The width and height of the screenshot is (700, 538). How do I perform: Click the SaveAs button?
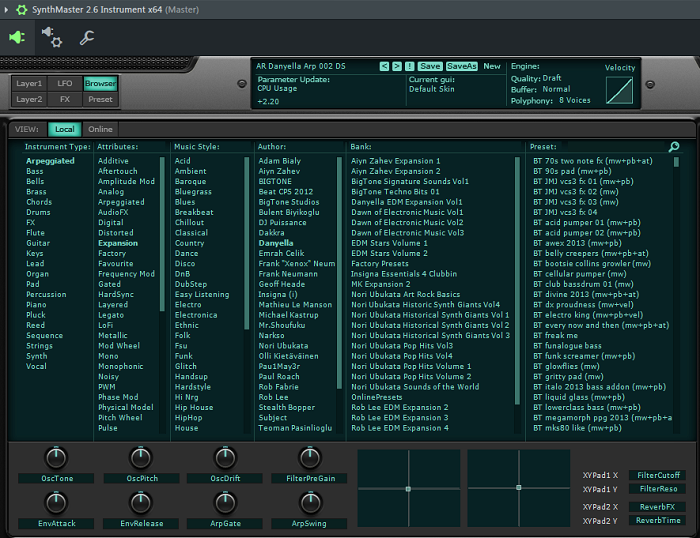point(462,66)
